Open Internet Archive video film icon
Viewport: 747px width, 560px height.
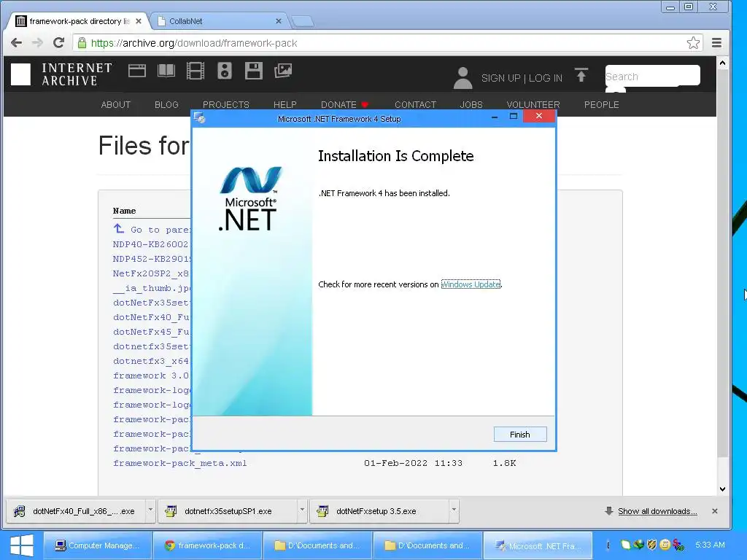click(196, 71)
